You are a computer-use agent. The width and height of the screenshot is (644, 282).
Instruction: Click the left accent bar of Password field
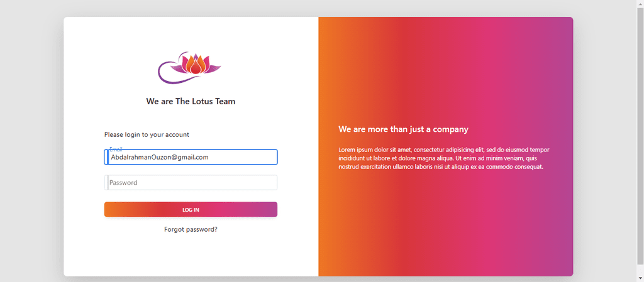pyautogui.click(x=107, y=182)
